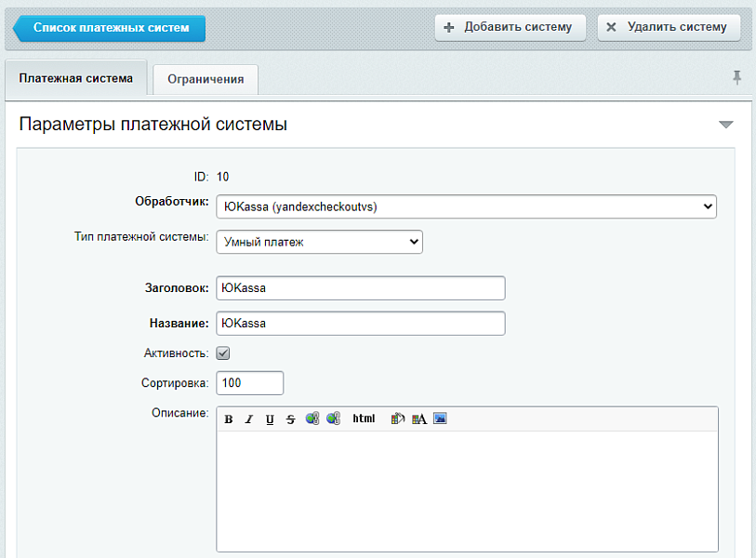
Task: Open the Тип платежной системы dropdown
Action: (x=319, y=242)
